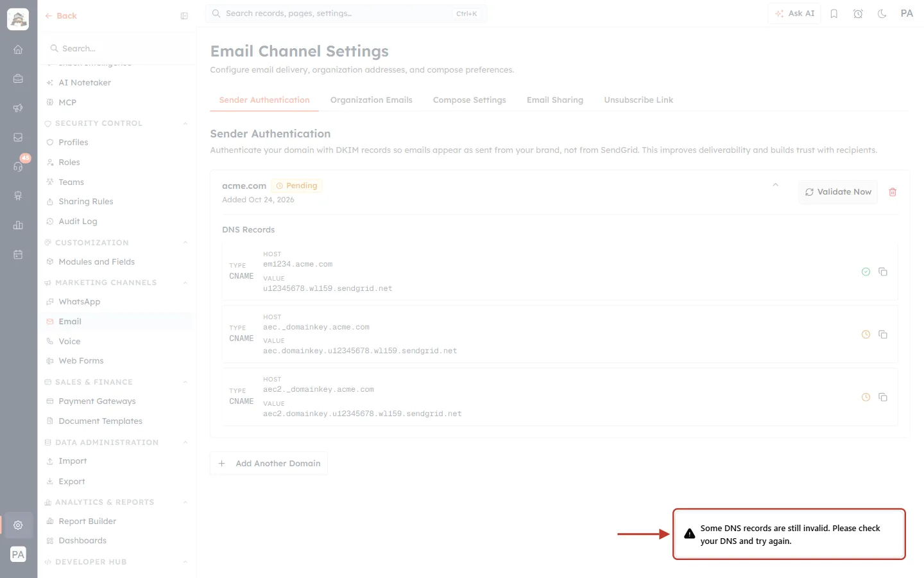Viewport: 924px width, 578px height.
Task: Click the bookmark icon in the top bar
Action: click(834, 13)
